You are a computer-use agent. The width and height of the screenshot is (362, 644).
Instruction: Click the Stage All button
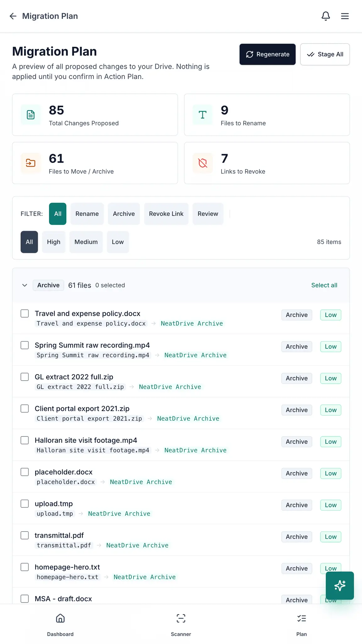point(325,54)
